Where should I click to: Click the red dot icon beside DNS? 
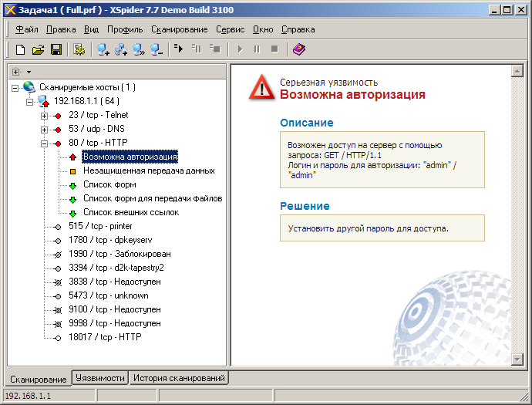point(58,130)
